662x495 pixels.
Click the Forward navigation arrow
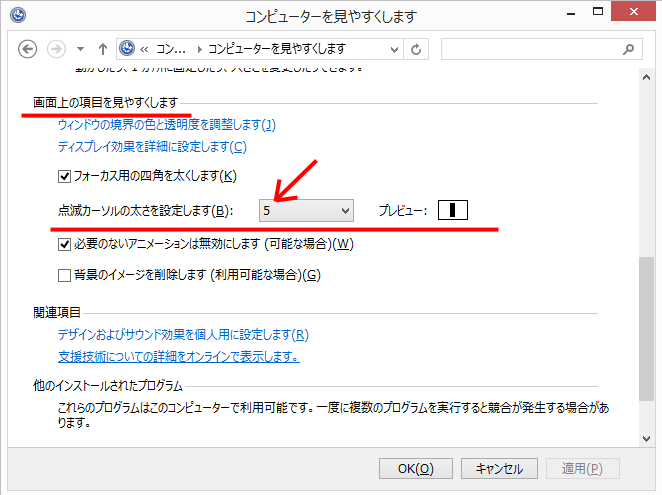(x=56, y=48)
